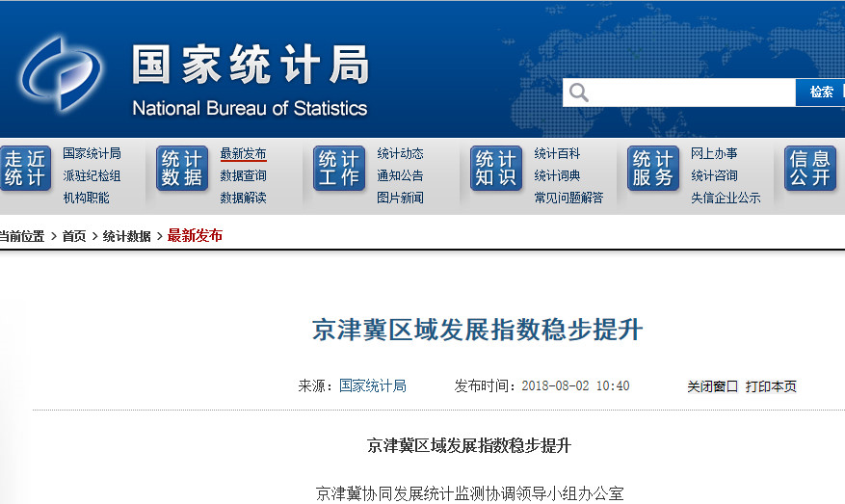Open the 常见问题解答 menu link
Screen dimensions: 845x504
[568, 198]
